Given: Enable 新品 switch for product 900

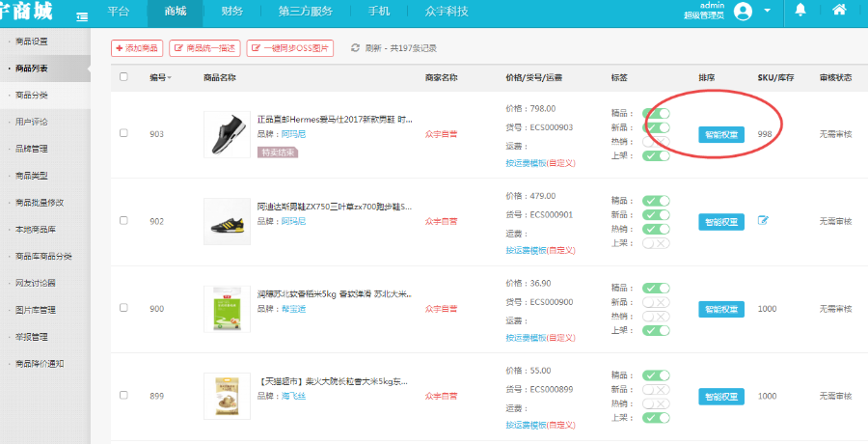Looking at the screenshot, I should coord(656,302).
